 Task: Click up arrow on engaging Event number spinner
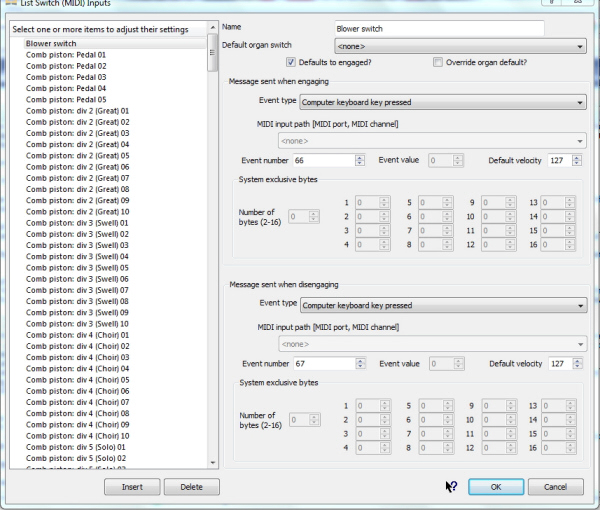[x=359, y=157]
